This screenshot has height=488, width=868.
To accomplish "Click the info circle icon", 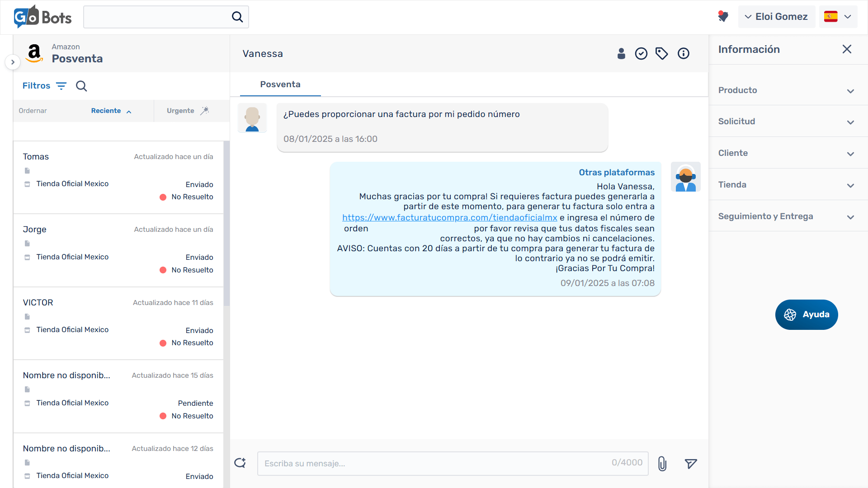I will [684, 54].
